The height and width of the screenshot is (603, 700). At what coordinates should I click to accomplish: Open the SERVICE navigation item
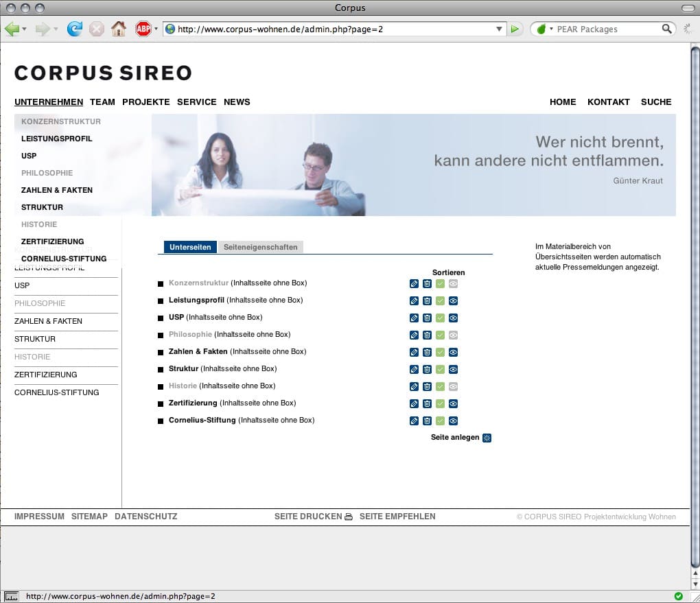pos(197,102)
